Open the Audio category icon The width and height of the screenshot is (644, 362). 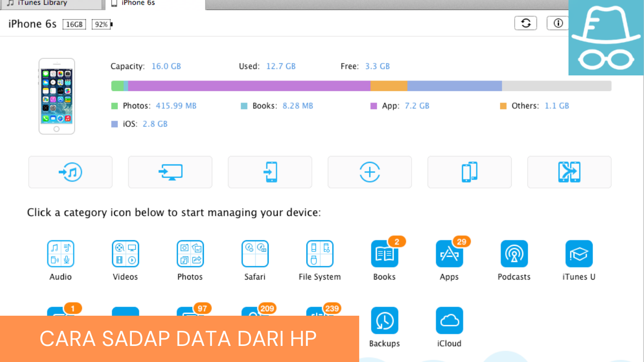pos(60,254)
